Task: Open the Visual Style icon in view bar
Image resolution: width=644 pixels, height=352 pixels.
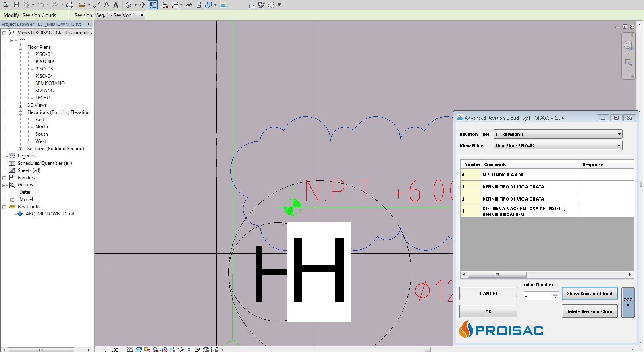Action: tap(139, 349)
